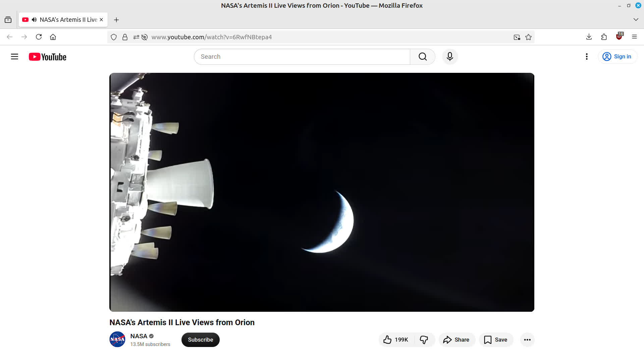Open YouTube settings three-dot menu
644x349 pixels.
point(586,57)
